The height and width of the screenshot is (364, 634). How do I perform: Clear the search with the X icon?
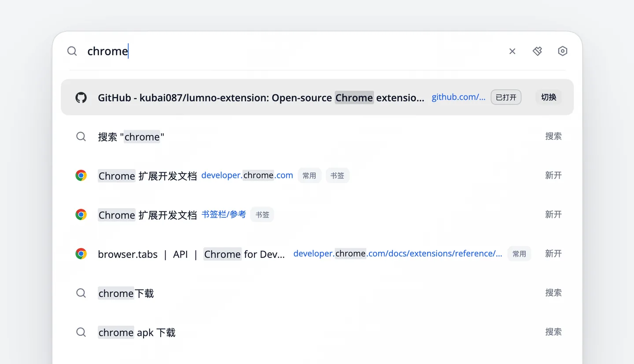[512, 51]
